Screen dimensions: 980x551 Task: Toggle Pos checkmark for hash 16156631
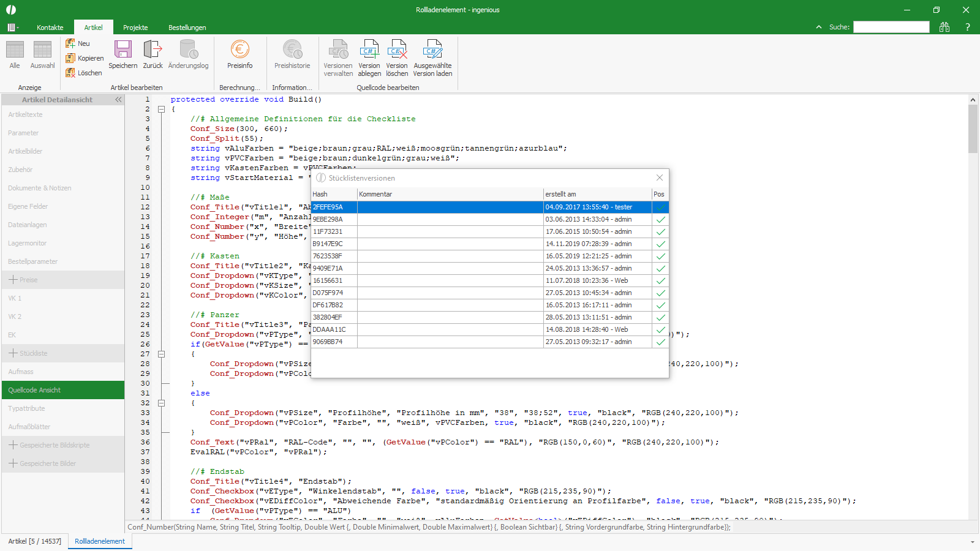coord(660,280)
